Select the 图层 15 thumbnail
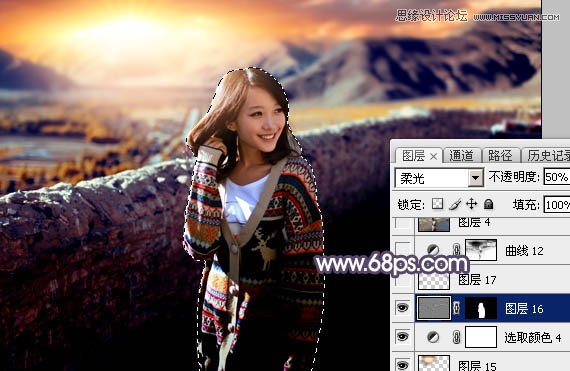Screen dimensions: 570x371 [x=434, y=363]
